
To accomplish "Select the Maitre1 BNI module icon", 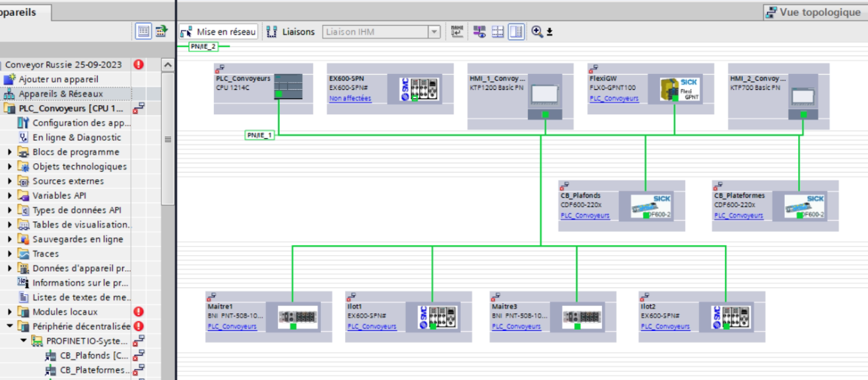I will pyautogui.click(x=297, y=317).
